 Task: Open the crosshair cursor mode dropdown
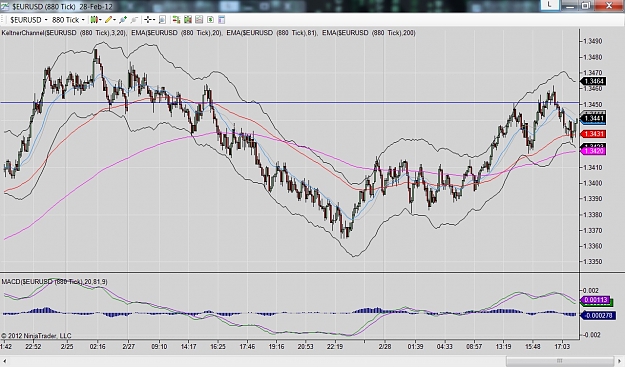[x=149, y=20]
